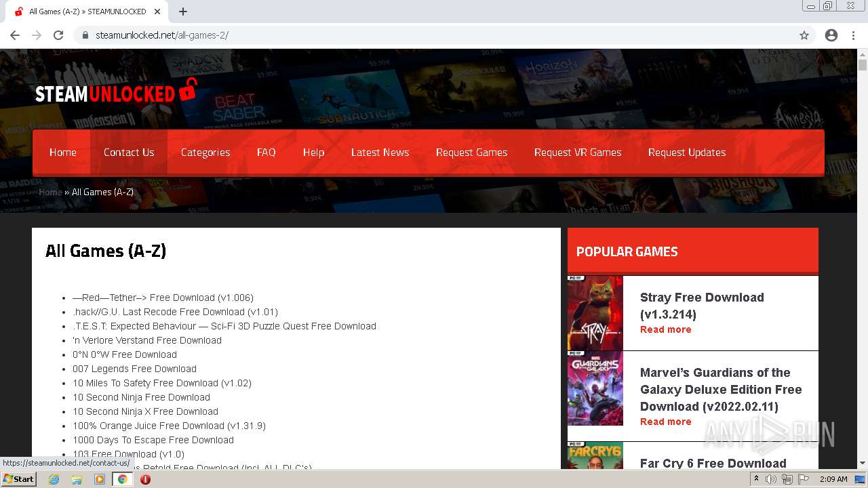Open —Red—Tether–> Free Download link
This screenshot has height=488, width=868.
[x=163, y=298]
